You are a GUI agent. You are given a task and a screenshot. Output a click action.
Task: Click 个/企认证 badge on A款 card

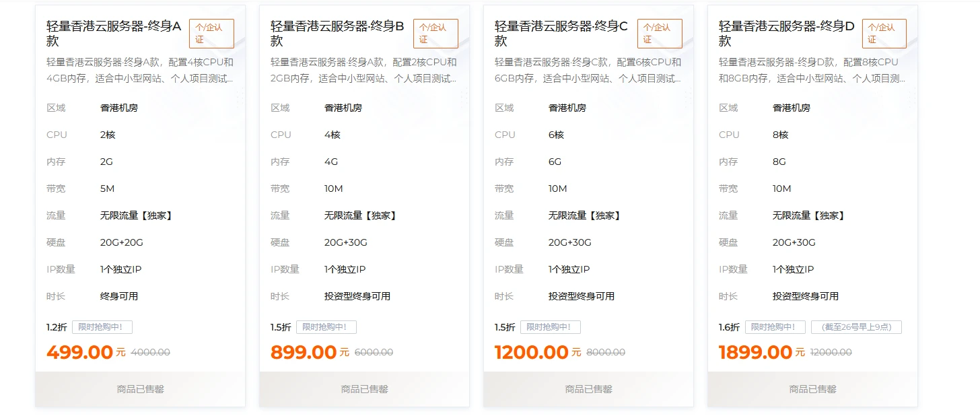211,33
